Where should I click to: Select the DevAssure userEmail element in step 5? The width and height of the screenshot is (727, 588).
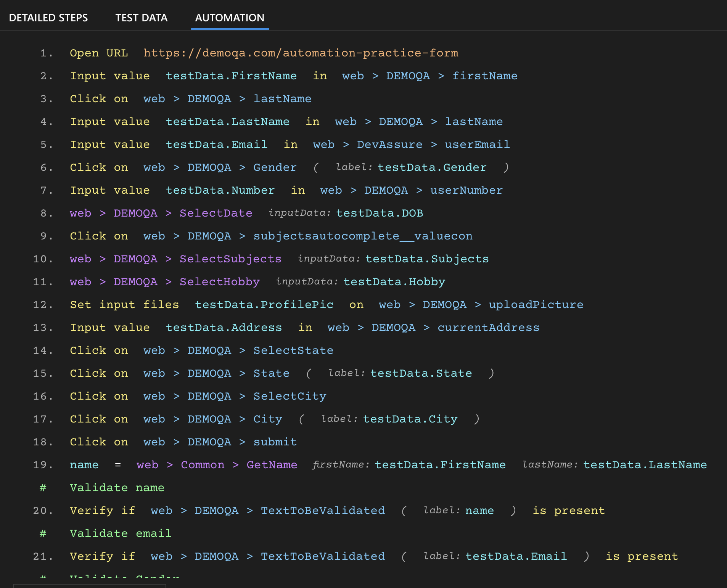click(477, 144)
